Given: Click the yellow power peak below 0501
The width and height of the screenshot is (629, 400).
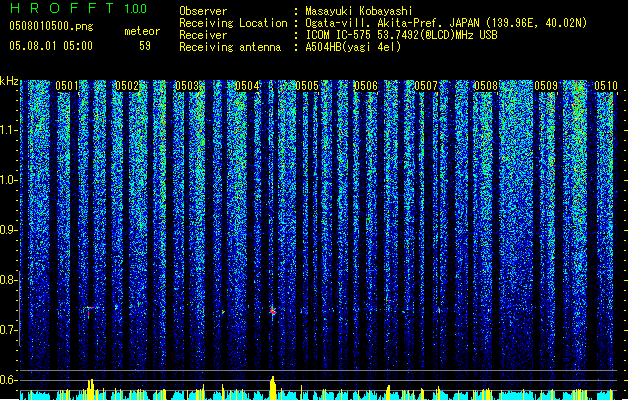Looking at the screenshot, I should point(91,389).
